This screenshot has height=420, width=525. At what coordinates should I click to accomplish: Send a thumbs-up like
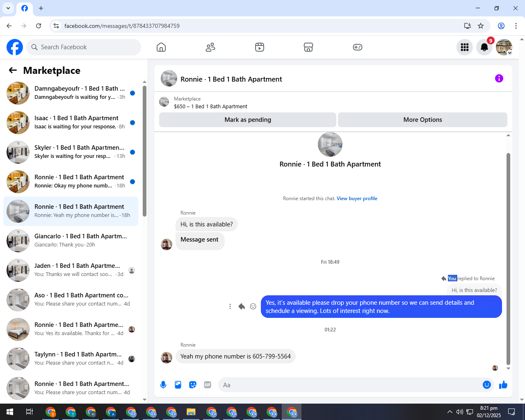(x=503, y=385)
